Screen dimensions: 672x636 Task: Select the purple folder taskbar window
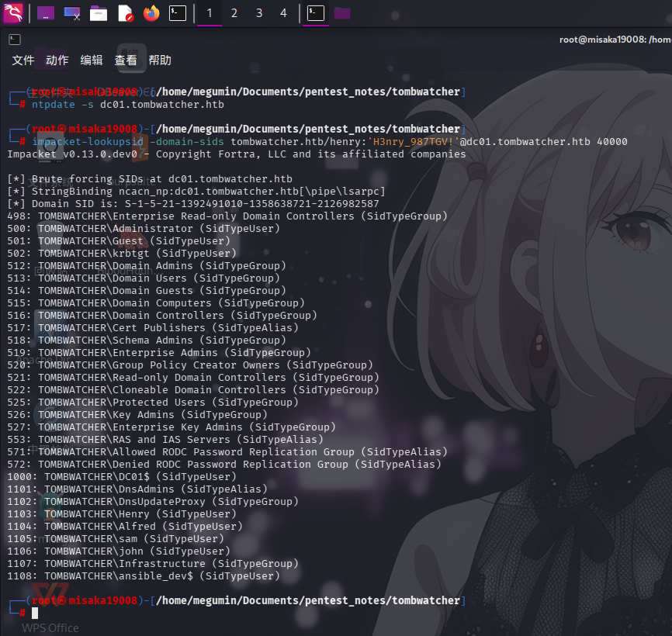coord(342,13)
